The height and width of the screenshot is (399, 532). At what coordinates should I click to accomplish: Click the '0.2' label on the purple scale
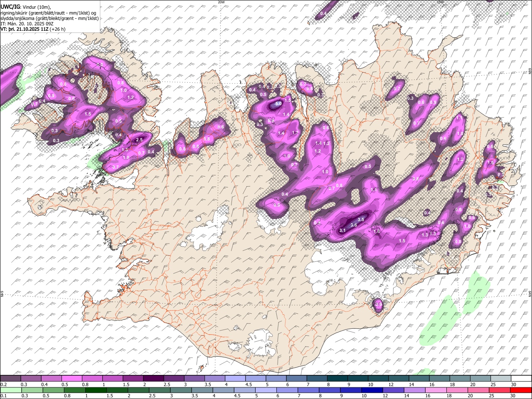(x=3, y=384)
